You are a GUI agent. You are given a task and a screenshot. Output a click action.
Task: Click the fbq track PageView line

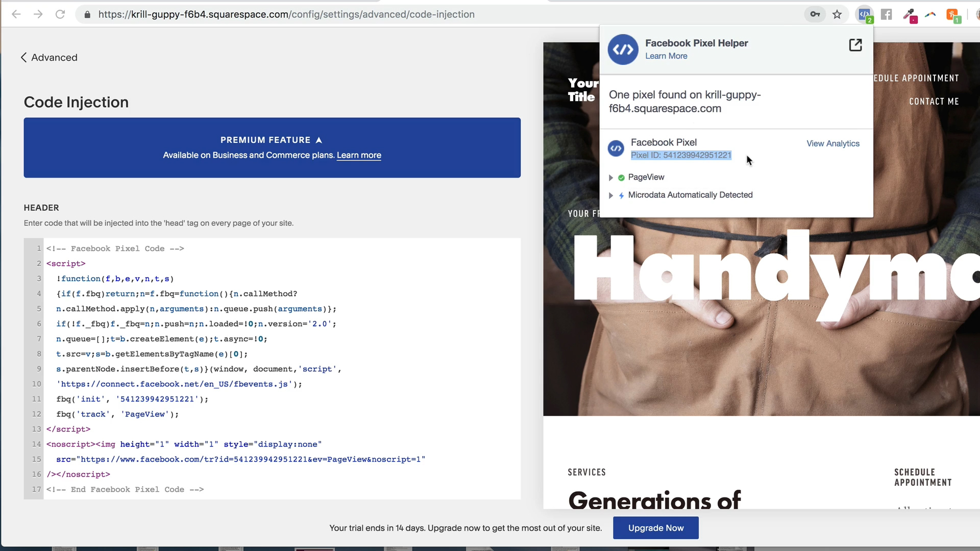[x=118, y=414]
